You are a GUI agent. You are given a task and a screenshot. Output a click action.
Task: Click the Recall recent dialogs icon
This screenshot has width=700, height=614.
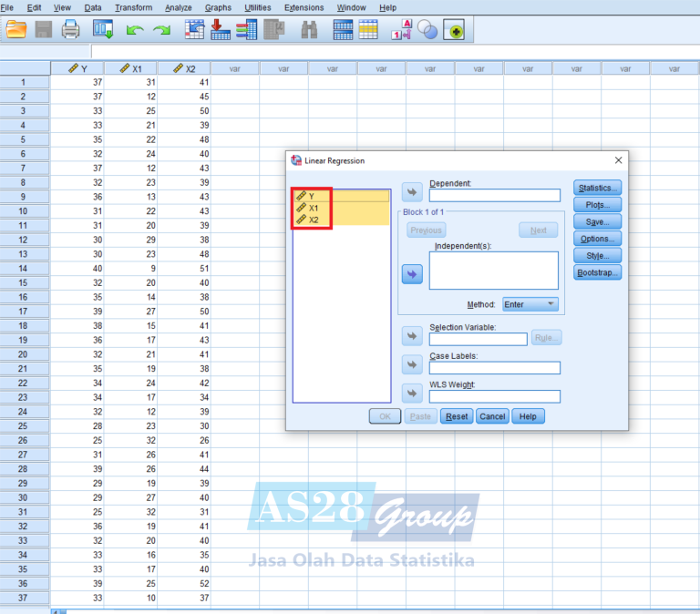pyautogui.click(x=103, y=30)
